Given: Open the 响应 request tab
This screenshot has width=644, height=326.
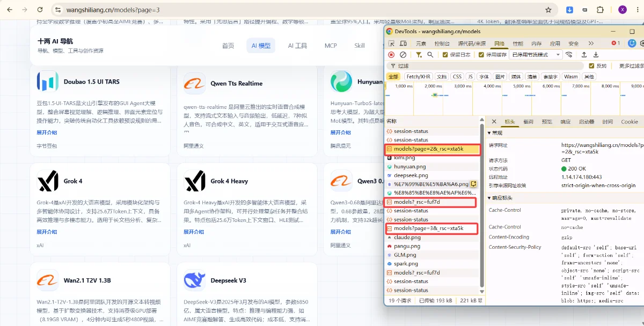Looking at the screenshot, I should click(x=566, y=122).
